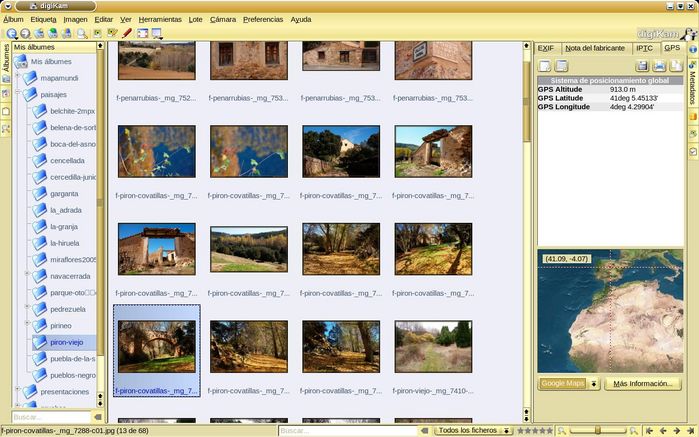This screenshot has height=437, width=699.
Task: Click the simple list view metadata icon
Action: click(545, 66)
